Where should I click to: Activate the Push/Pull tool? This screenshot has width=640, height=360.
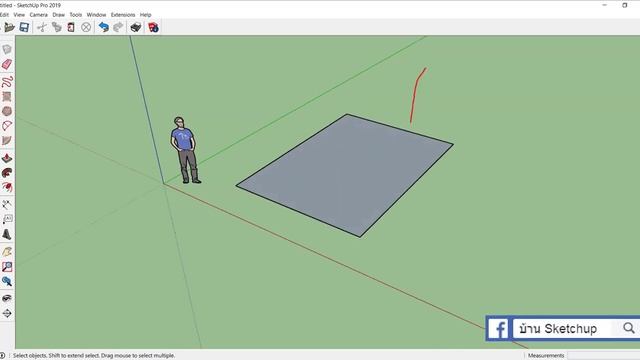[7, 158]
